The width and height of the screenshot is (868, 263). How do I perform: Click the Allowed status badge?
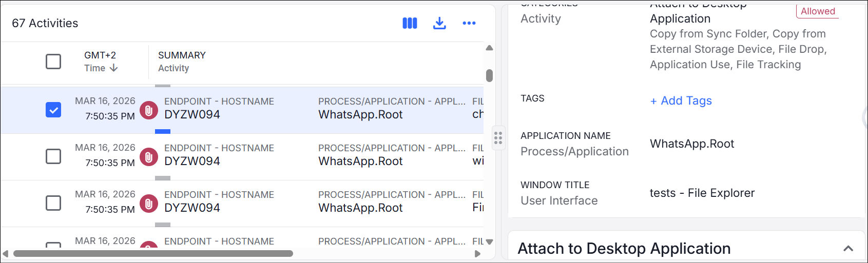coord(817,11)
